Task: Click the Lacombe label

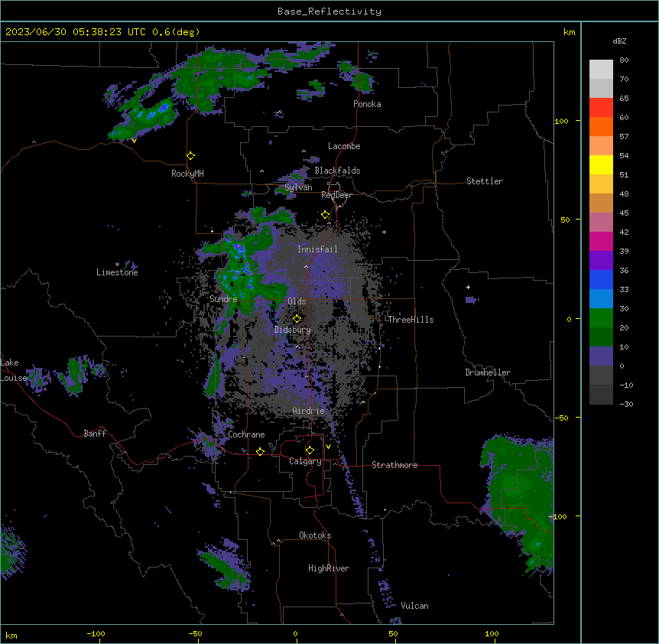Action: 344,146
